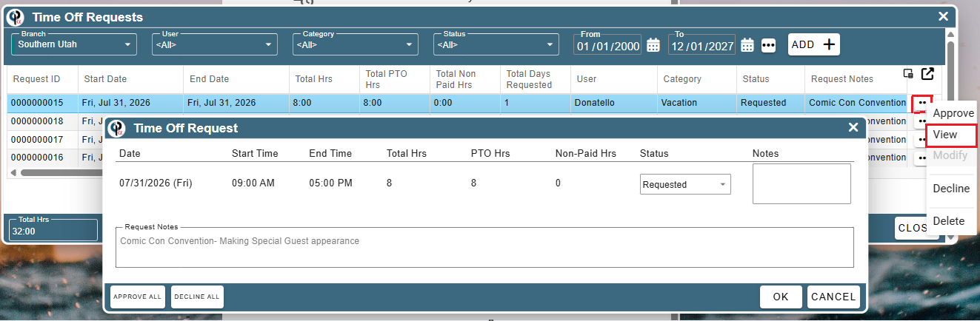This screenshot has height=321, width=980.
Task: Click the OK button
Action: 781,297
